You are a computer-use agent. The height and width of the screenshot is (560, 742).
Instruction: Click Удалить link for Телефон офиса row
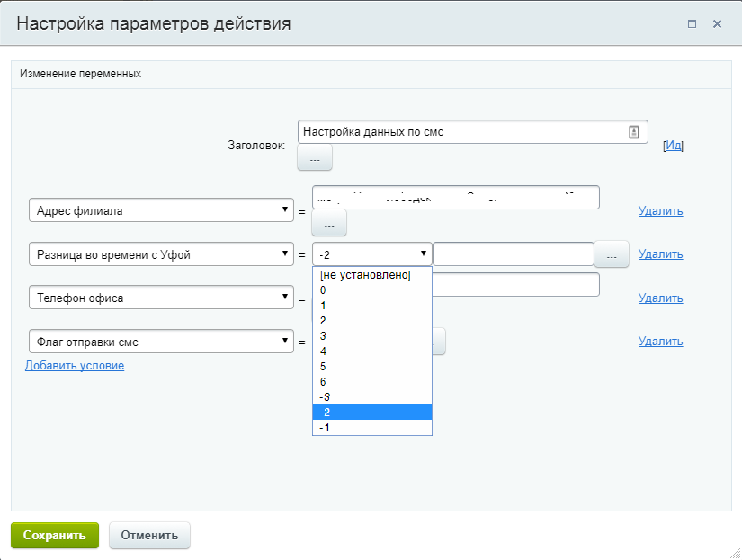click(x=660, y=298)
